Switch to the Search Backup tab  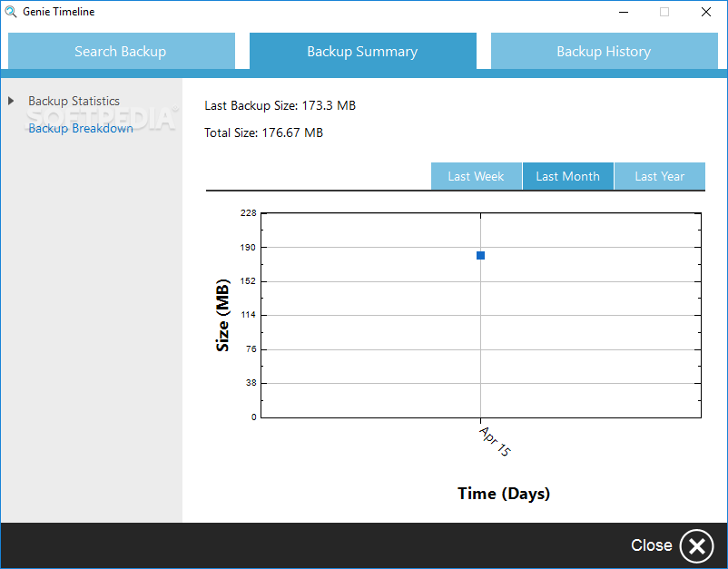click(122, 51)
